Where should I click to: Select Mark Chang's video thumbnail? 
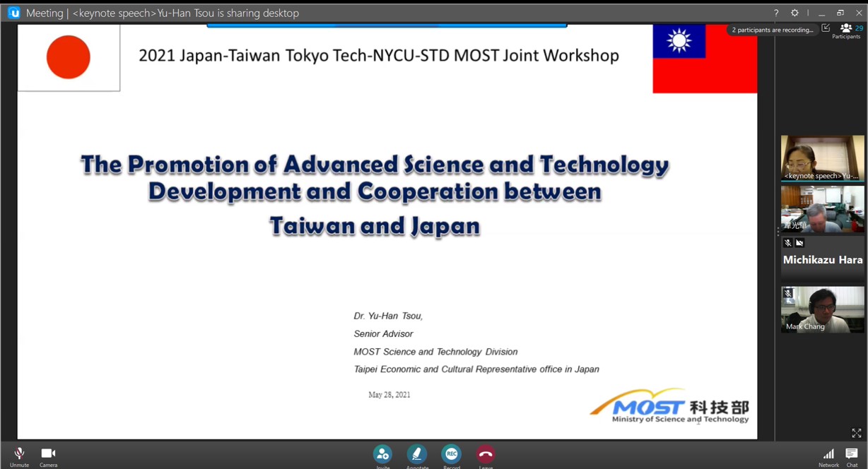coord(822,309)
